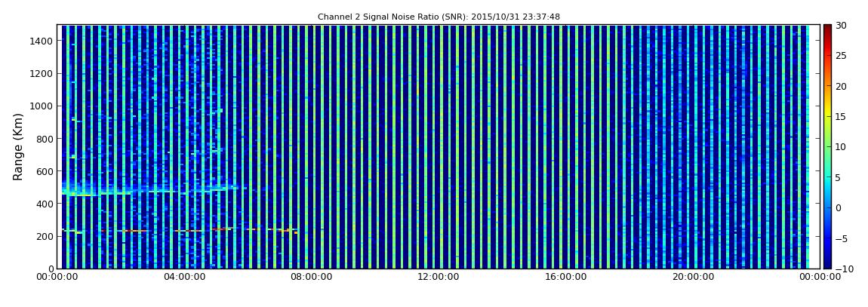Click the 16:00:00 time axis label
This screenshot has width=868, height=307.
coord(565,277)
